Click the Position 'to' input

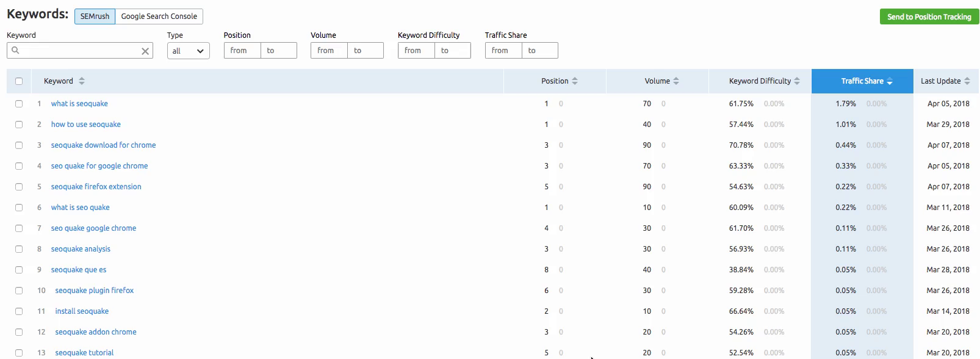(279, 51)
